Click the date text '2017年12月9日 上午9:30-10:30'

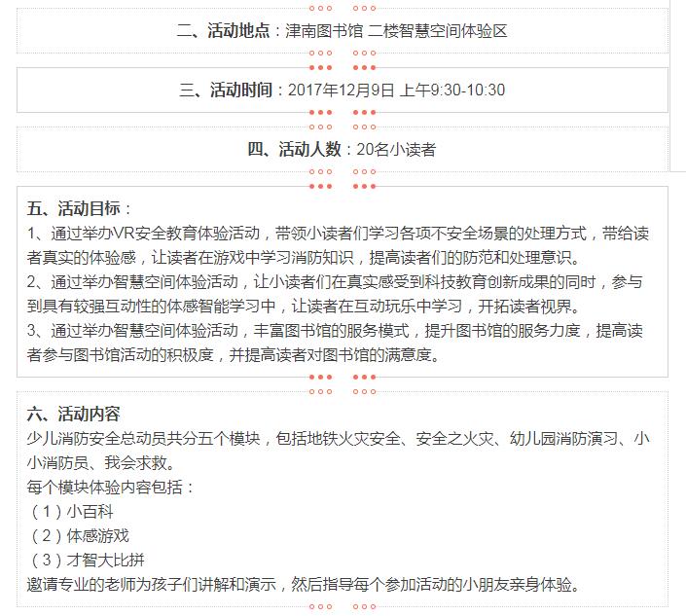[x=396, y=91]
